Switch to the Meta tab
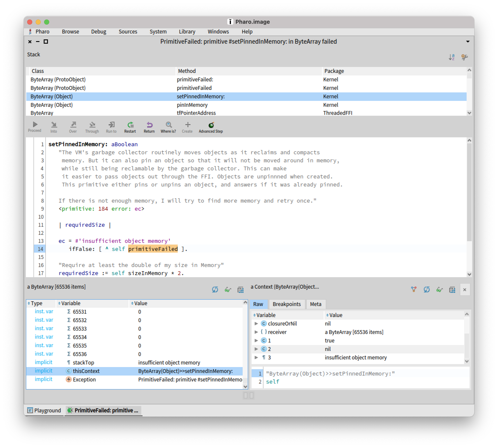The width and height of the screenshot is (498, 448). click(316, 304)
